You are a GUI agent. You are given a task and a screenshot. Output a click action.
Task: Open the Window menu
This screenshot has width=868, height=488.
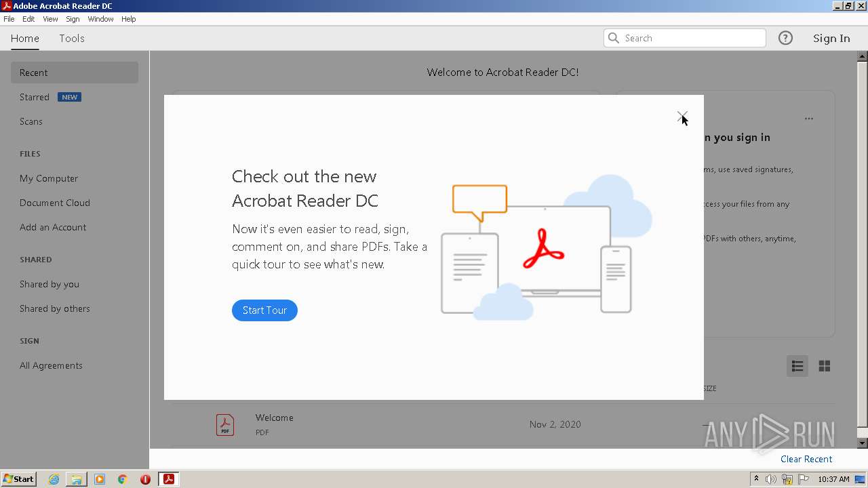point(100,19)
